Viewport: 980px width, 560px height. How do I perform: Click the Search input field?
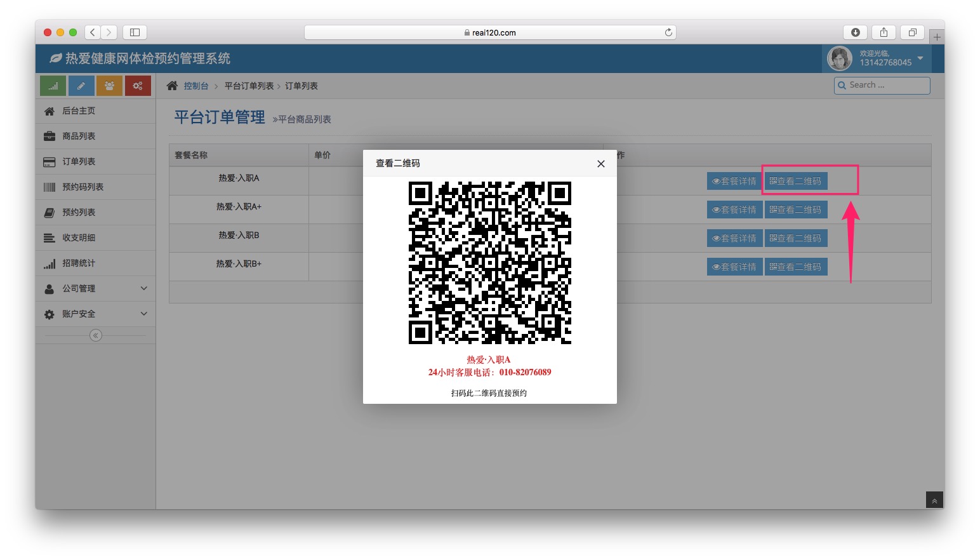pos(886,85)
